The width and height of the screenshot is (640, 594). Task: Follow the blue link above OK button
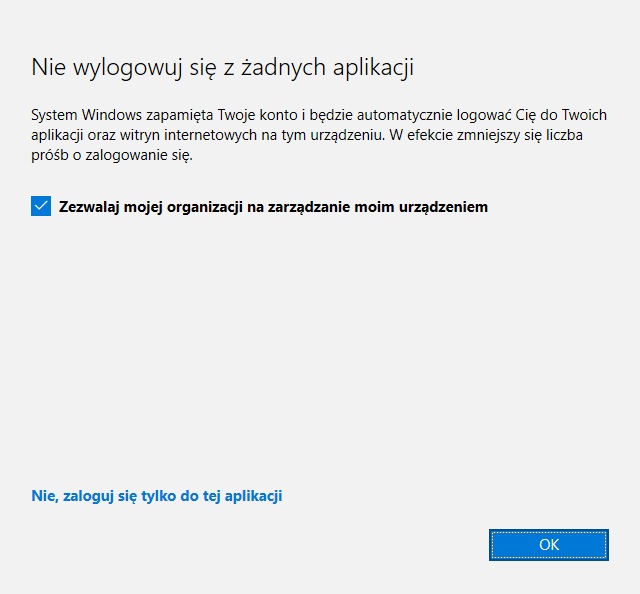click(157, 496)
